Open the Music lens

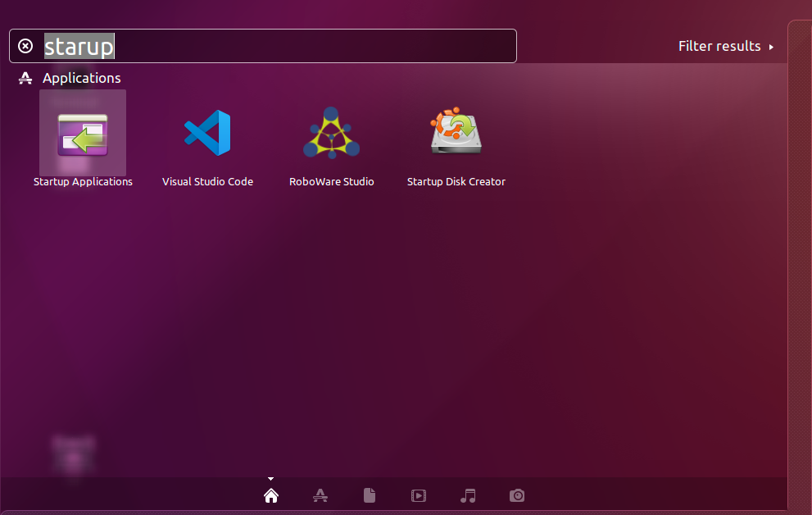click(x=468, y=495)
